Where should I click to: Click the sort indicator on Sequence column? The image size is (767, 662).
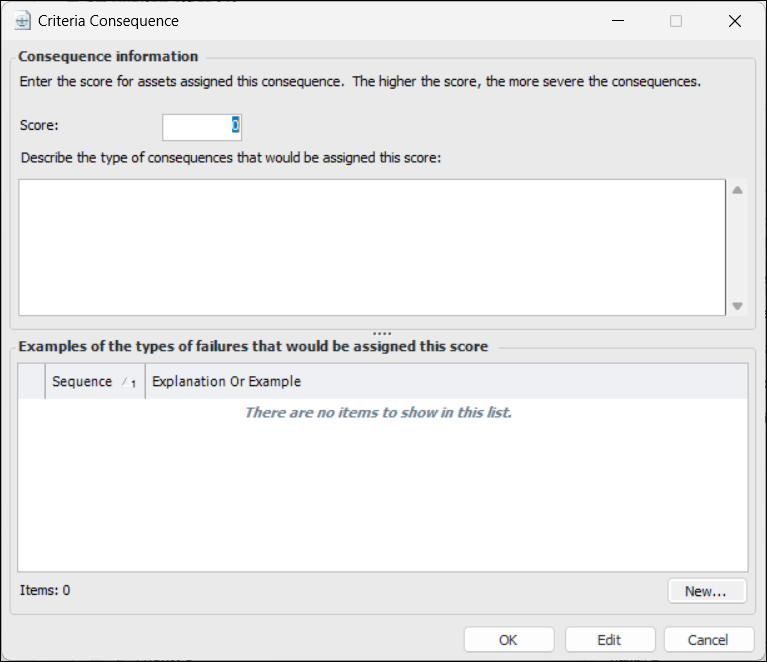click(129, 382)
